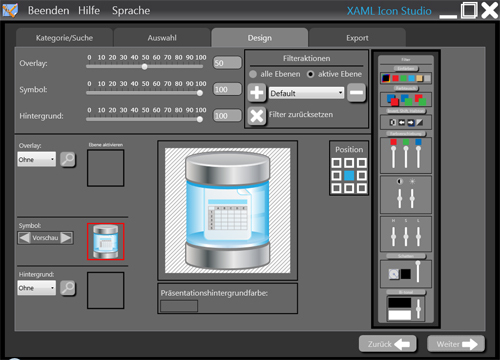
Task: Activate the Hintergrund layer box
Action: pos(106,290)
